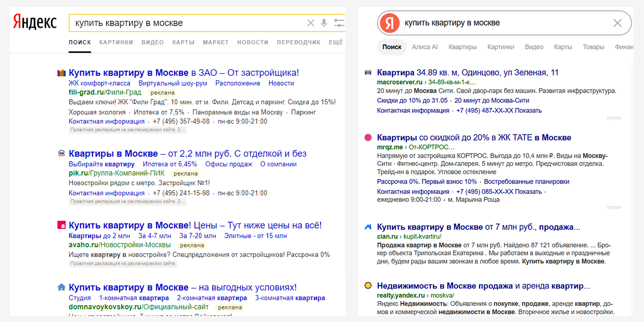Click the Яндекс Недвижимость favicon
Viewport: 644px width, 322px height.
pyautogui.click(x=368, y=285)
